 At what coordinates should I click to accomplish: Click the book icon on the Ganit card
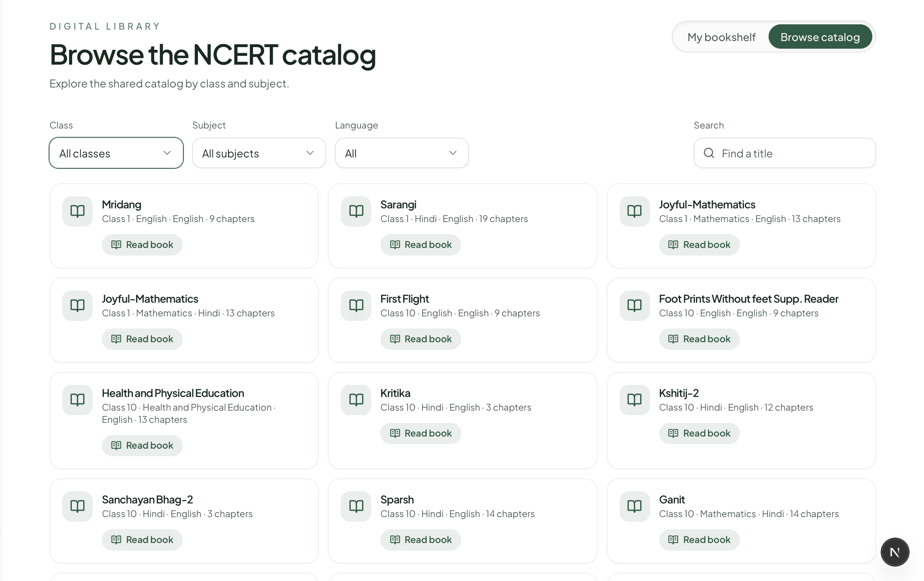[634, 506]
